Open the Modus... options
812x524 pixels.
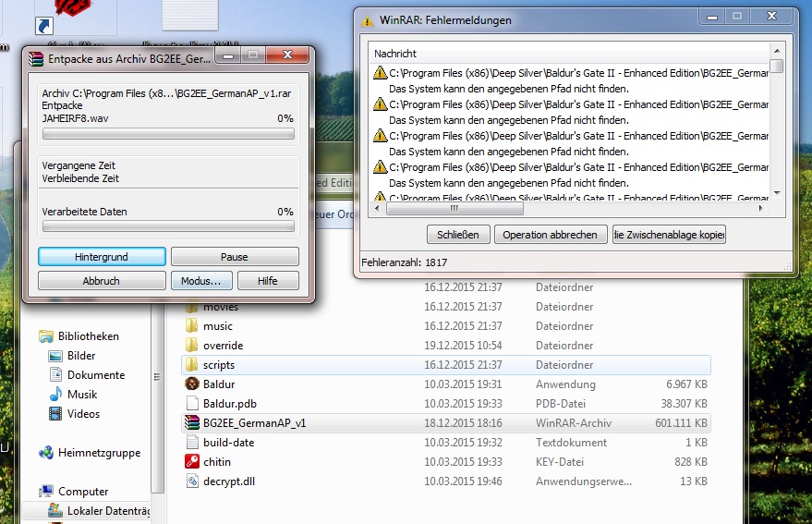[201, 280]
